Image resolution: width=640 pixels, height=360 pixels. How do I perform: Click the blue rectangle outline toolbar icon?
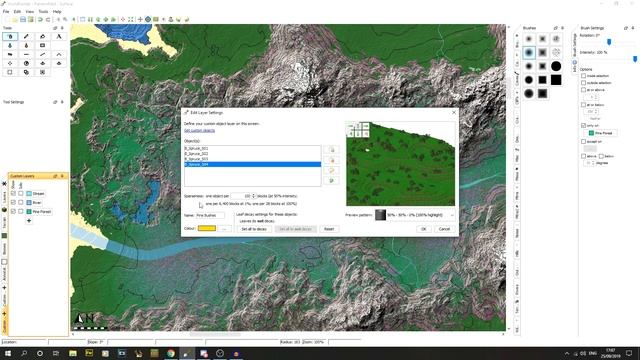pos(83,19)
